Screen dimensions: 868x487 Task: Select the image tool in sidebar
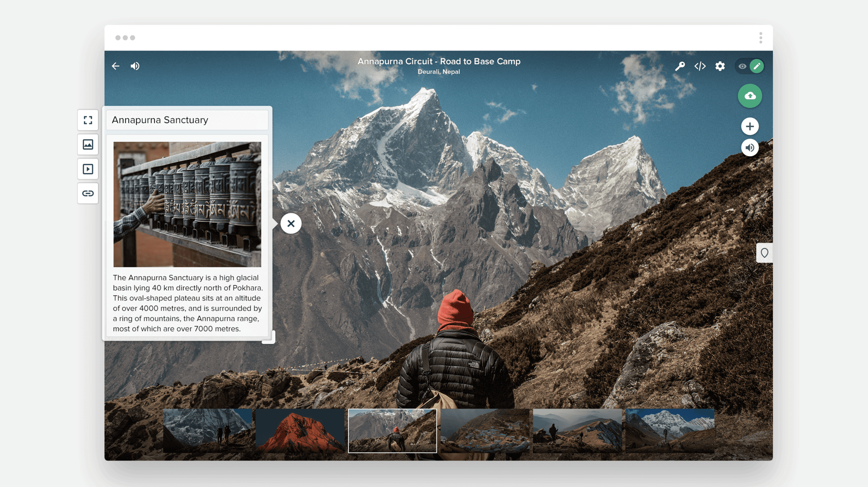pyautogui.click(x=88, y=145)
